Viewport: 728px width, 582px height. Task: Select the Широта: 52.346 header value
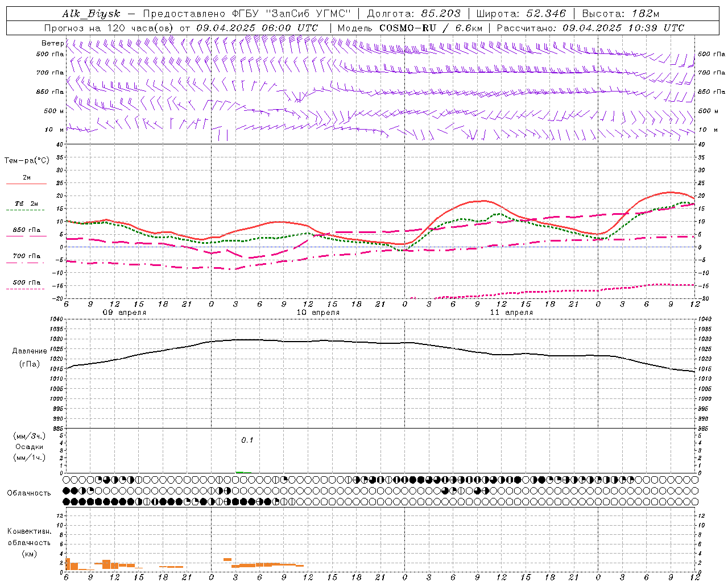[x=521, y=14]
